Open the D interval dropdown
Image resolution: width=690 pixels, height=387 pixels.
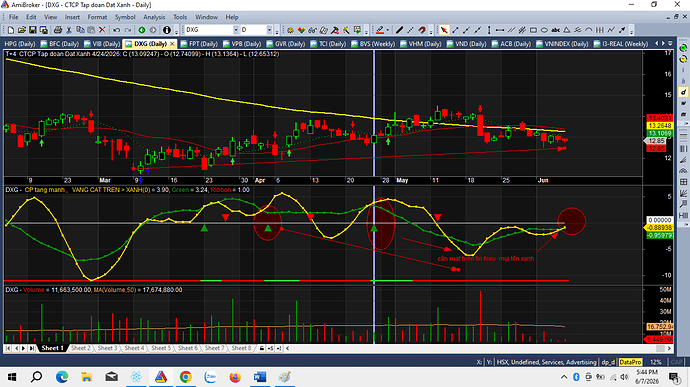point(269,30)
